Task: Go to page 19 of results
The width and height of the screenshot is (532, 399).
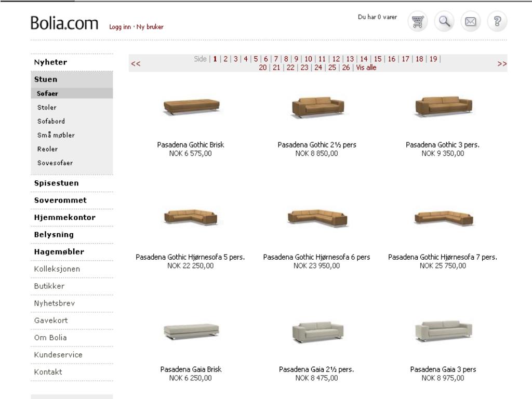Action: pos(433,59)
